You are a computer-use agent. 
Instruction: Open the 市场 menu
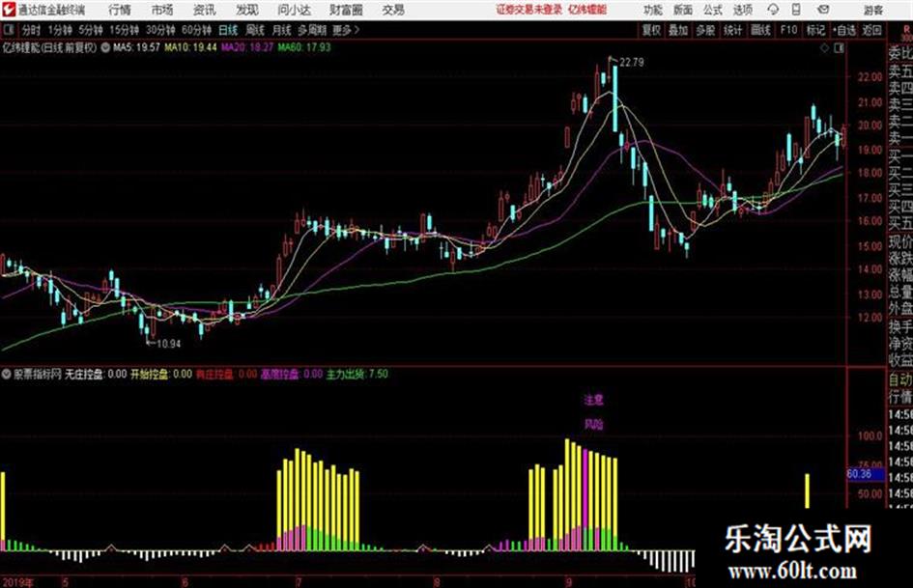coord(162,10)
